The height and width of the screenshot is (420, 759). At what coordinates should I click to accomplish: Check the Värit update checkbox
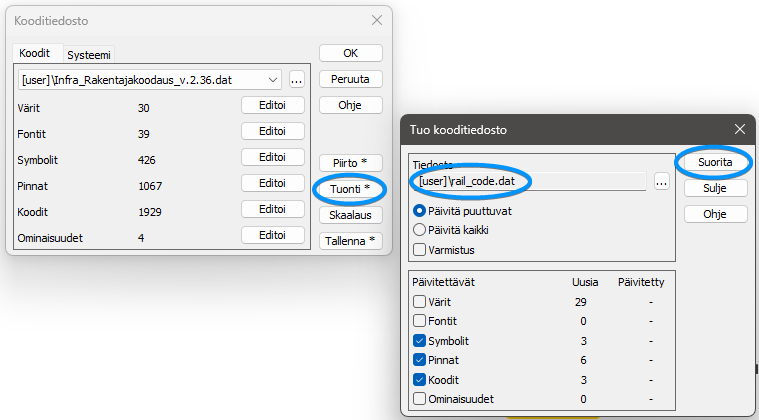[420, 301]
